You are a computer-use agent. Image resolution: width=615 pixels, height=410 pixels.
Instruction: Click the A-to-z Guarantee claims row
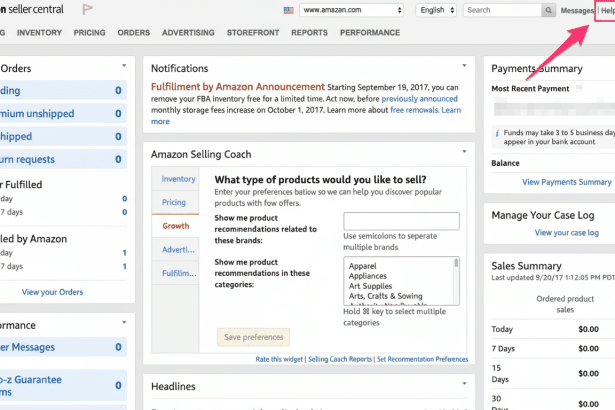[63, 386]
